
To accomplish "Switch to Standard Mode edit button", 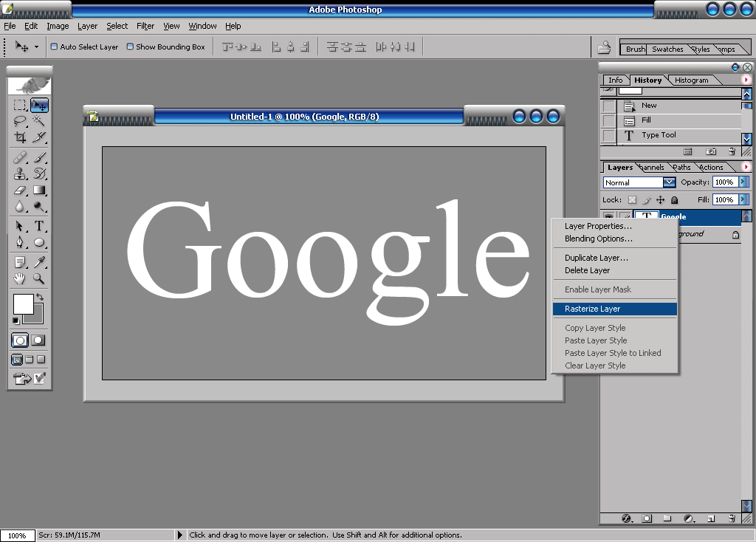I will (20, 340).
